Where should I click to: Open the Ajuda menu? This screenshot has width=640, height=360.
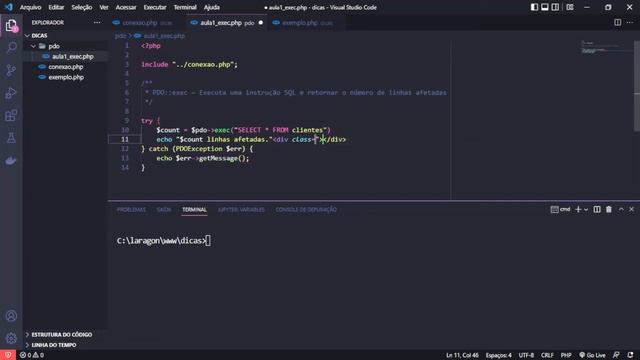click(x=211, y=7)
